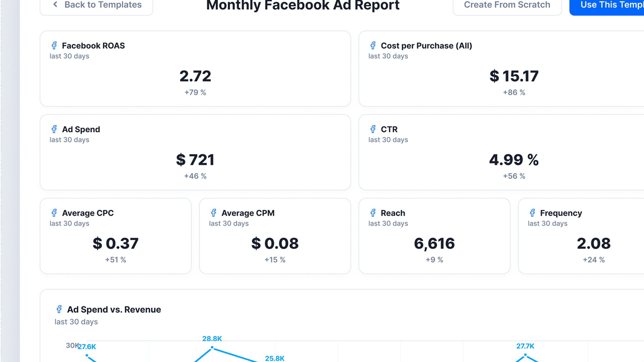Click the Facebook icon beside Cost per Purchase
This screenshot has height=362, width=644.
click(x=373, y=46)
